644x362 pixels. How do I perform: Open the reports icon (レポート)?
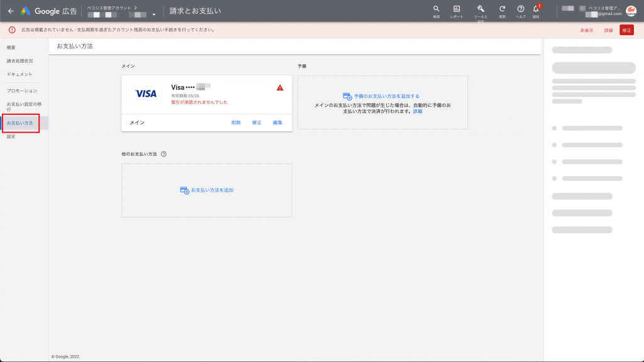click(457, 9)
